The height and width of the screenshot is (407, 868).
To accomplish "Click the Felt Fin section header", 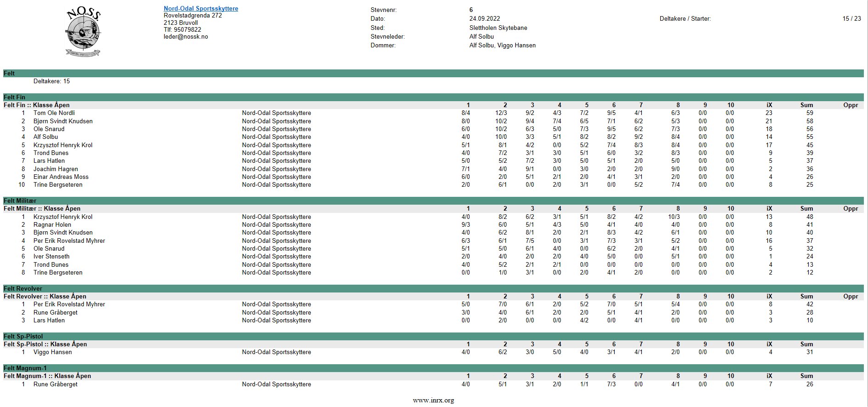I will coord(434,97).
